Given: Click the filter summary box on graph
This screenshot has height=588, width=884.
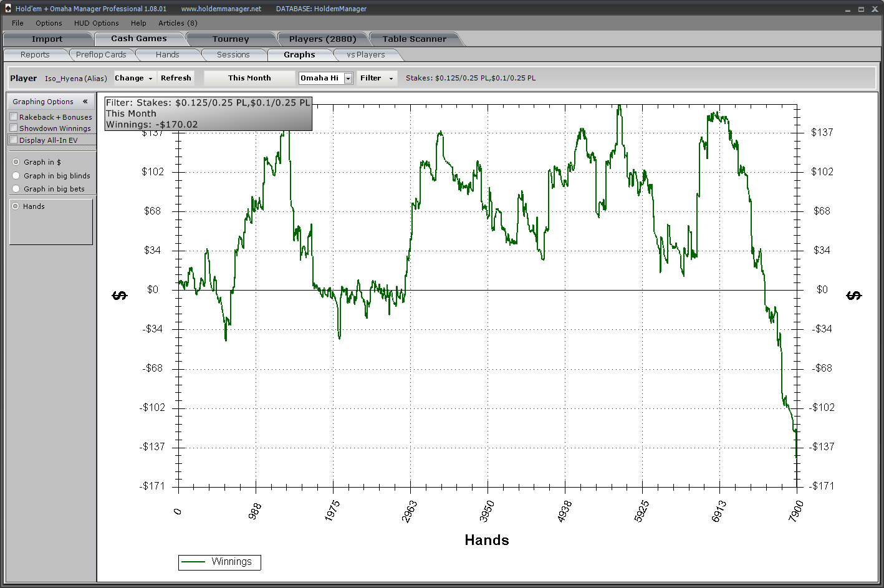Looking at the screenshot, I should [208, 113].
